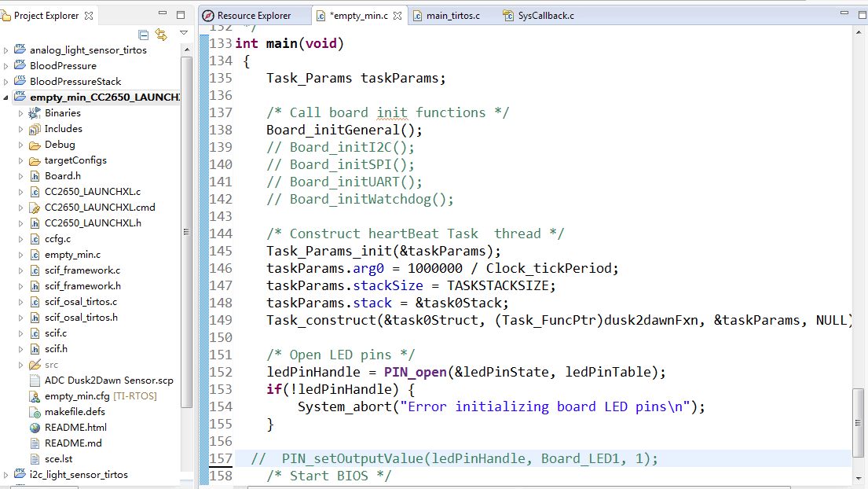Screen dimensions: 868x489
Task: Expand the Includes node
Action: 21,129
